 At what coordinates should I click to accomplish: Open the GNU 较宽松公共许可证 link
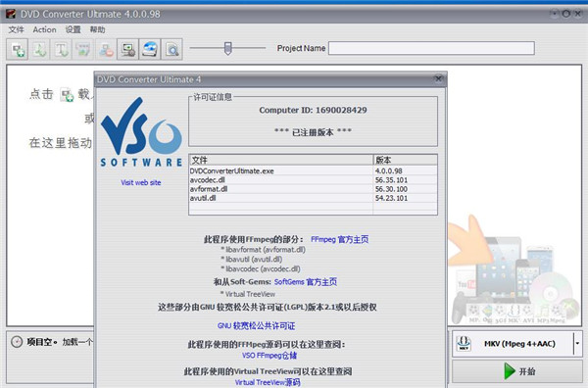click(256, 325)
